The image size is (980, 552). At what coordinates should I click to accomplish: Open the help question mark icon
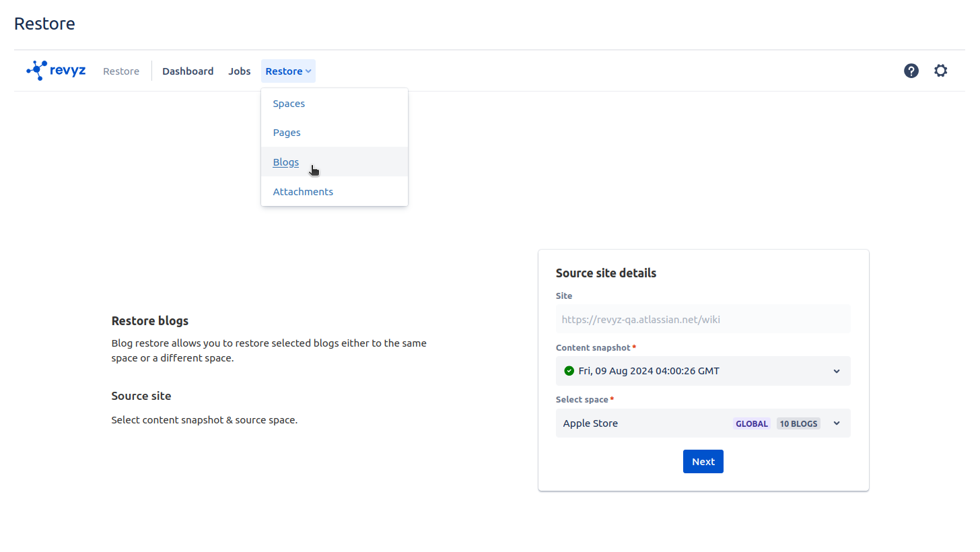[x=911, y=71]
